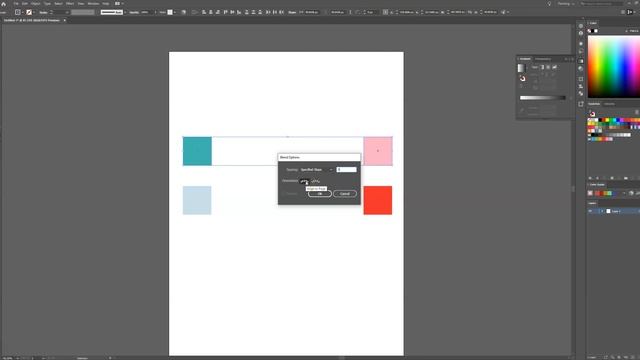Select the pink square on the artboard
Screen dimensions: 640x360
(x=378, y=151)
